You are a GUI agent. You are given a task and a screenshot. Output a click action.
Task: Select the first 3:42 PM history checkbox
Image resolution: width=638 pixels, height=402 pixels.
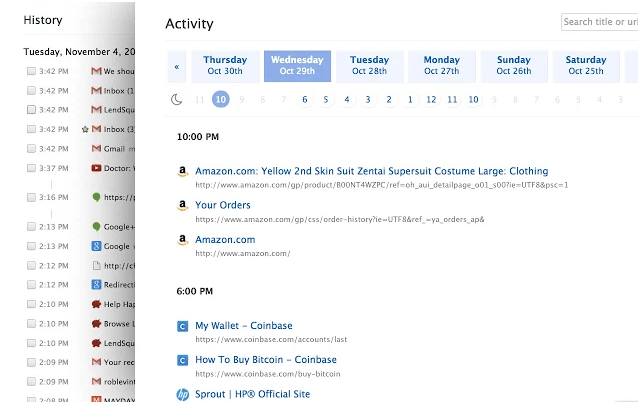coord(32,72)
